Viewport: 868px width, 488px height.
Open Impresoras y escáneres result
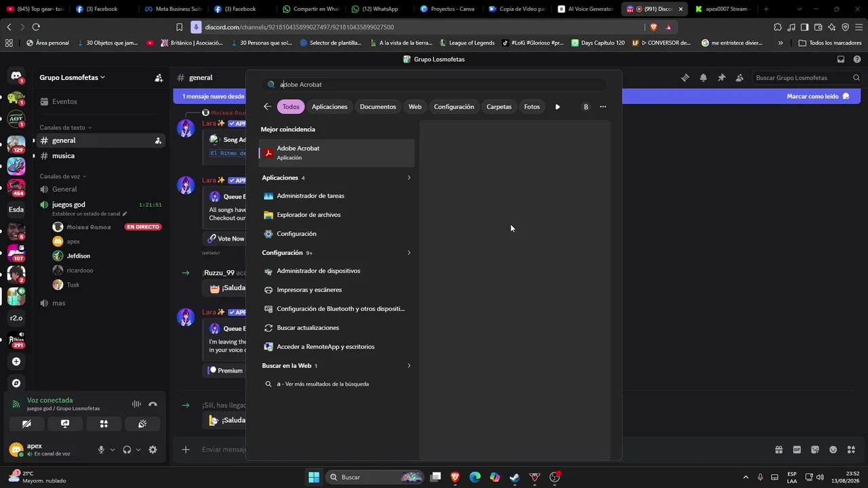[336, 290]
